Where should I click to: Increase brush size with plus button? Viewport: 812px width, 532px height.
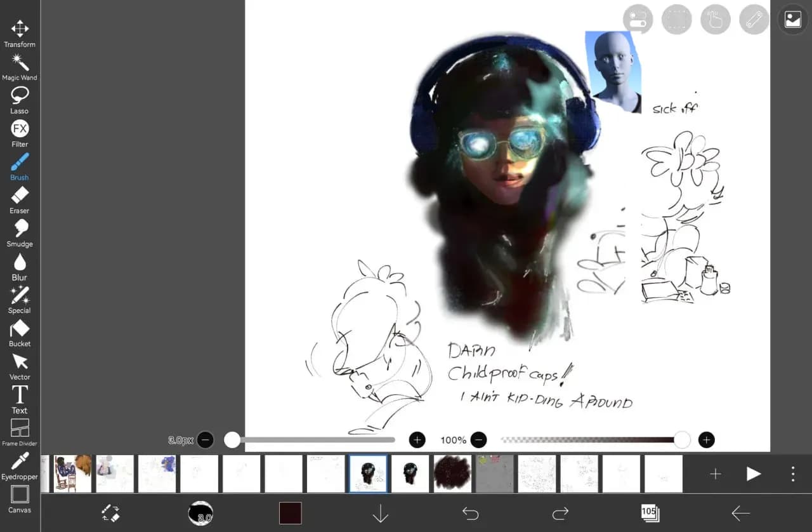coord(417,440)
